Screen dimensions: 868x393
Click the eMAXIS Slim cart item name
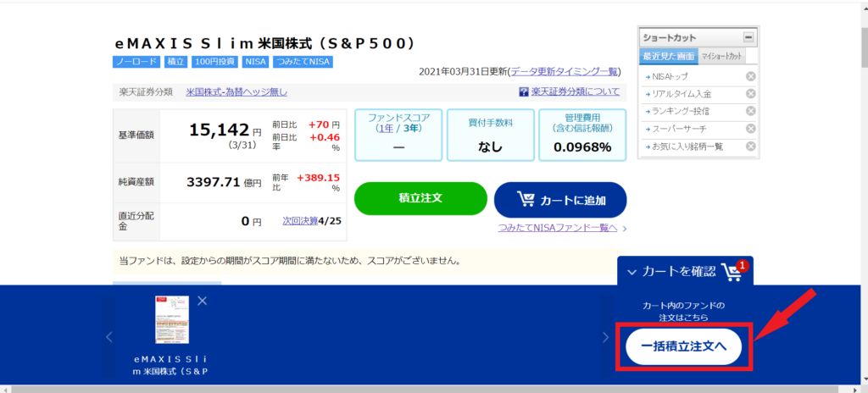pyautogui.click(x=171, y=365)
